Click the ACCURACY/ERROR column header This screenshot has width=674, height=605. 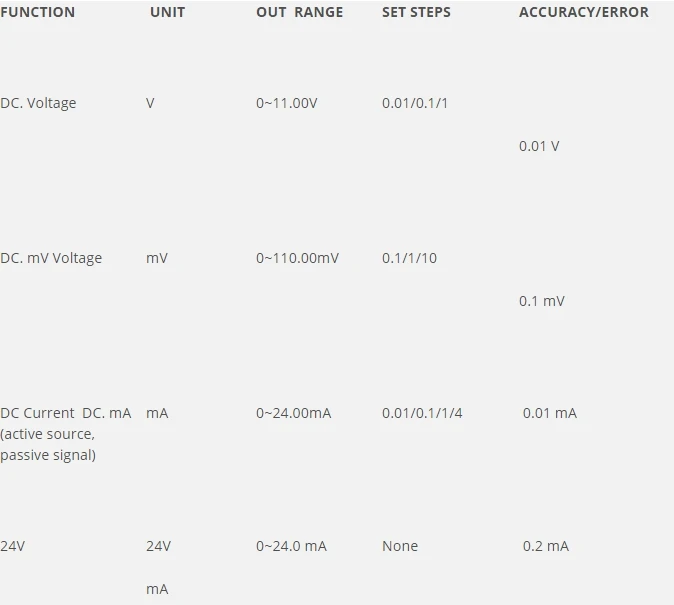tap(584, 12)
